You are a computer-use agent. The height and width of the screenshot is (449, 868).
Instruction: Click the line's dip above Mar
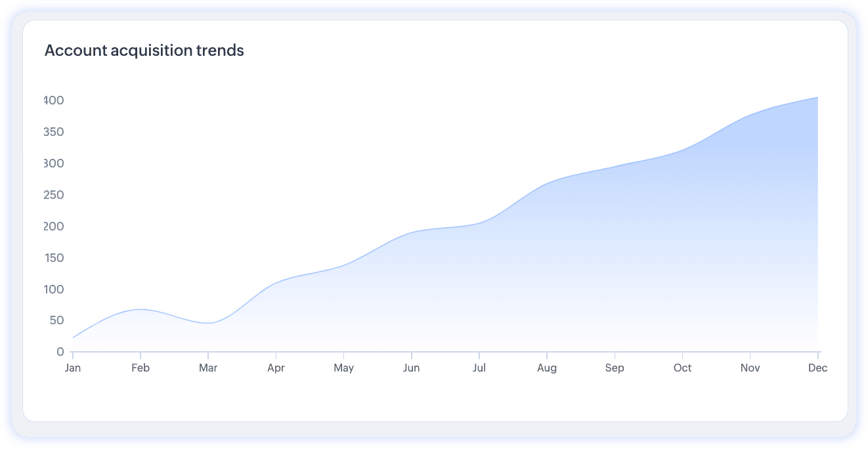208,323
